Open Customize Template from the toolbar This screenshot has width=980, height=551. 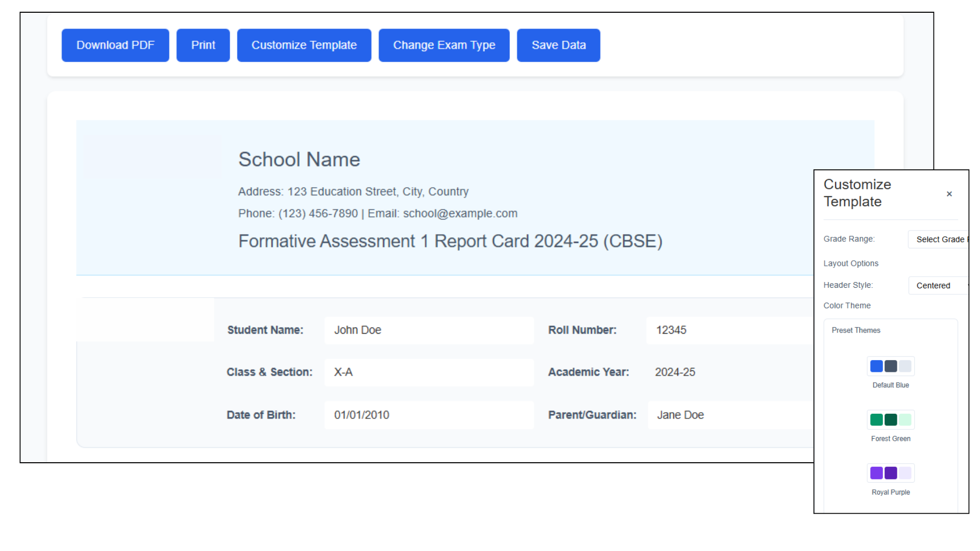(304, 45)
